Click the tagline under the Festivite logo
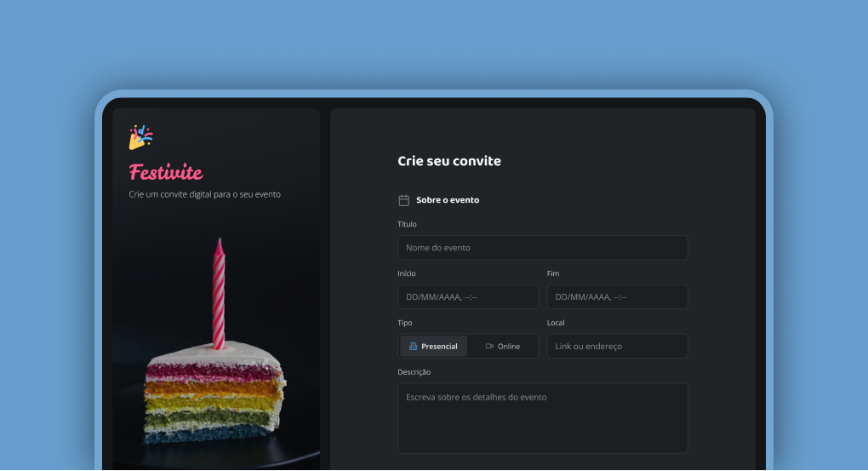The width and height of the screenshot is (868, 471). tap(204, 194)
